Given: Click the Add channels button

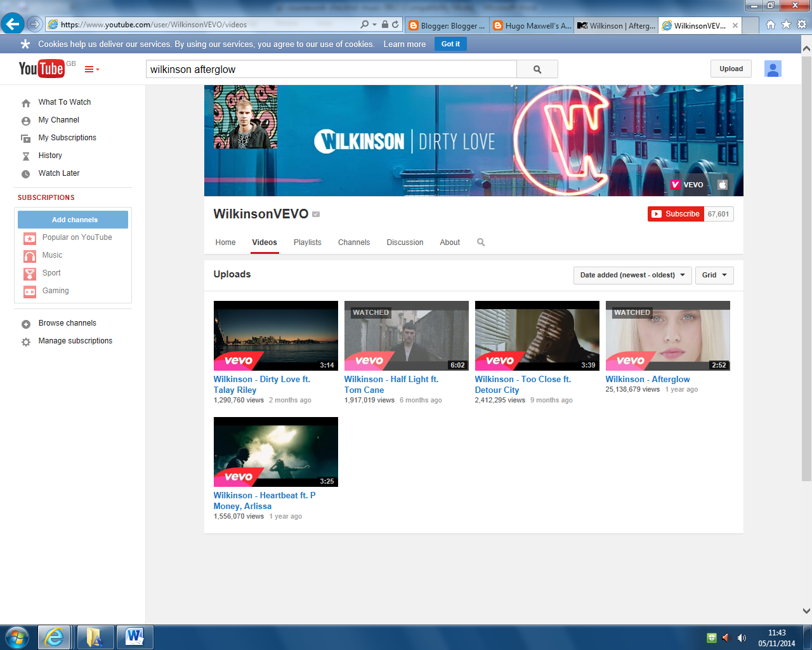Looking at the screenshot, I should (73, 220).
